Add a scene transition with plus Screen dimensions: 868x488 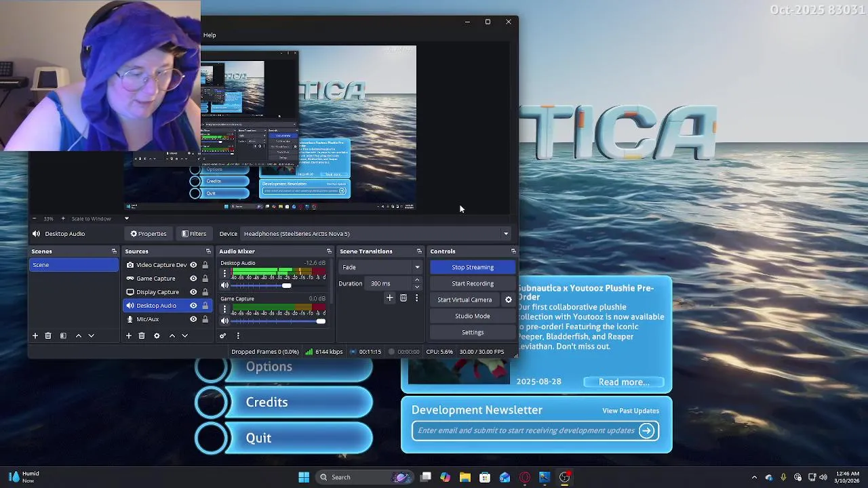pos(389,298)
